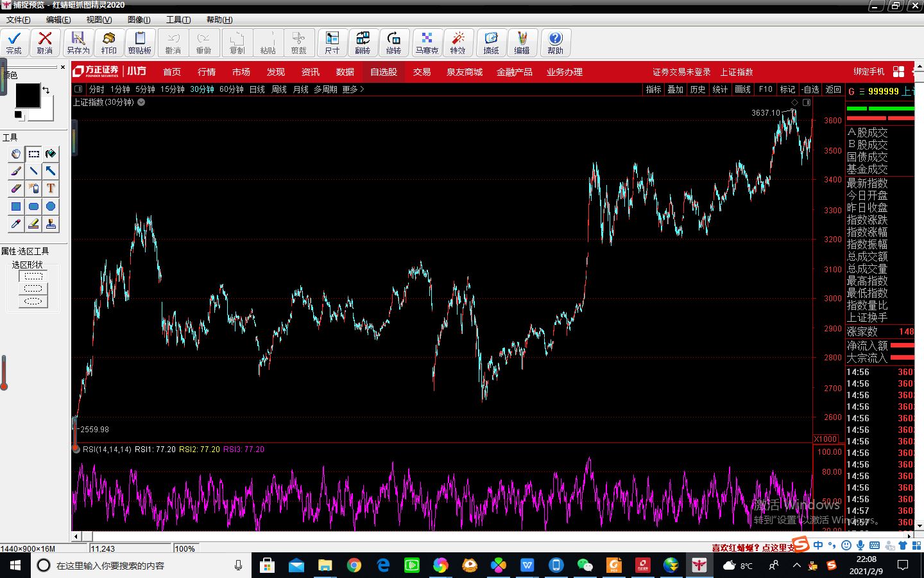924x578 pixels.
Task: Choose the sharp rectangle selection shape
Action: 33,276
